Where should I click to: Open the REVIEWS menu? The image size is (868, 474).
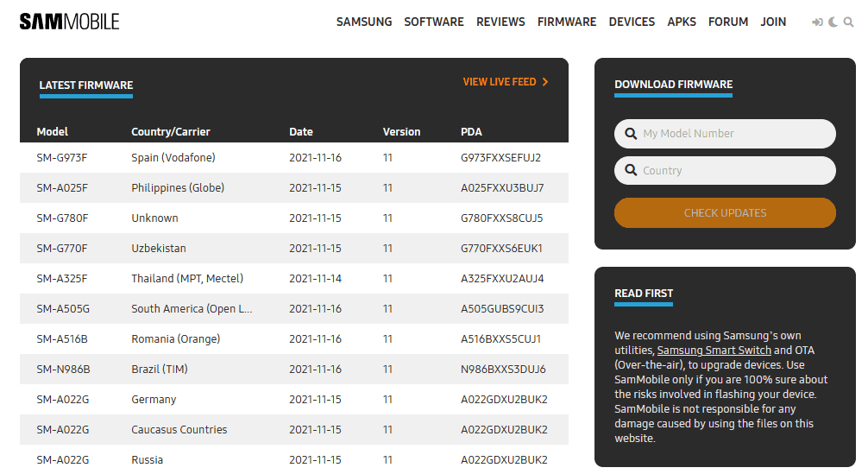pyautogui.click(x=500, y=22)
